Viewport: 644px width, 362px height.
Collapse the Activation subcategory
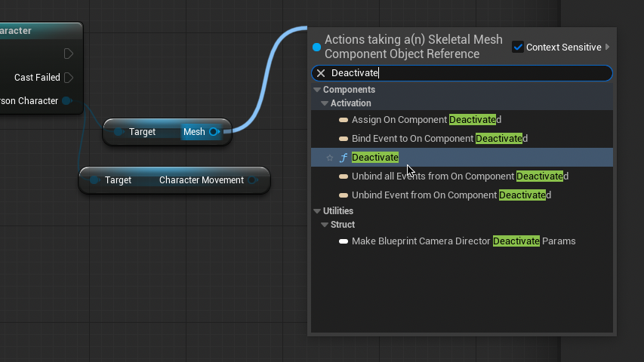point(325,103)
